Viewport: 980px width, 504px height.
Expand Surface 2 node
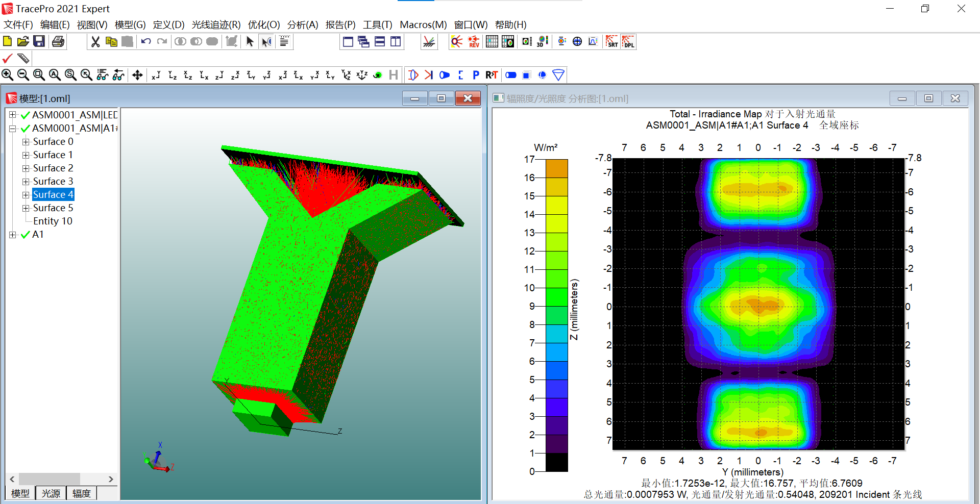point(26,168)
